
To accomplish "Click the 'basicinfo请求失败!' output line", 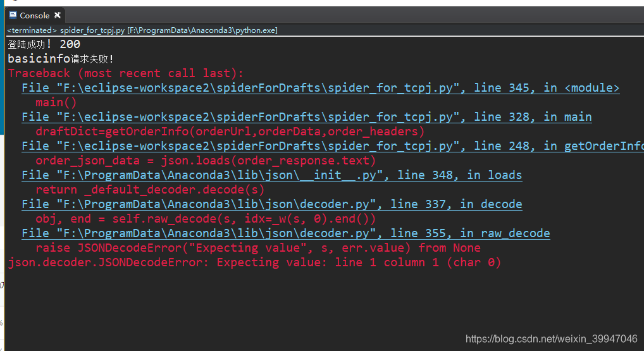I will pos(60,59).
